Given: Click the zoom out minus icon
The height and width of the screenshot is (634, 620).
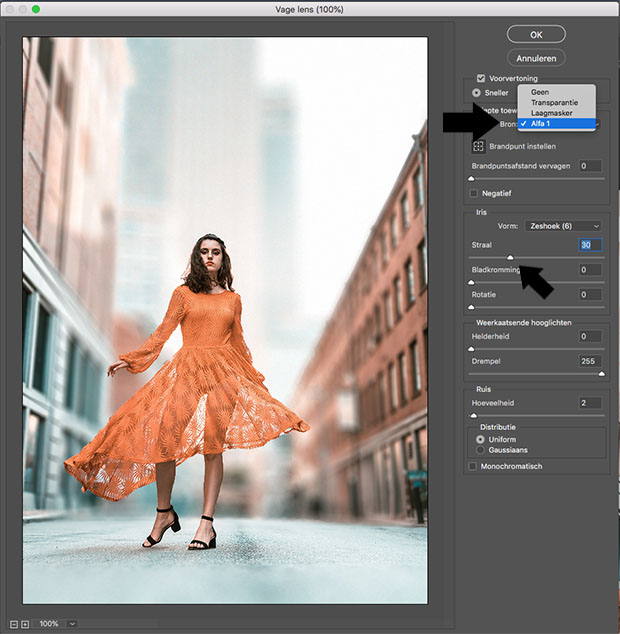Looking at the screenshot, I should tap(13, 624).
